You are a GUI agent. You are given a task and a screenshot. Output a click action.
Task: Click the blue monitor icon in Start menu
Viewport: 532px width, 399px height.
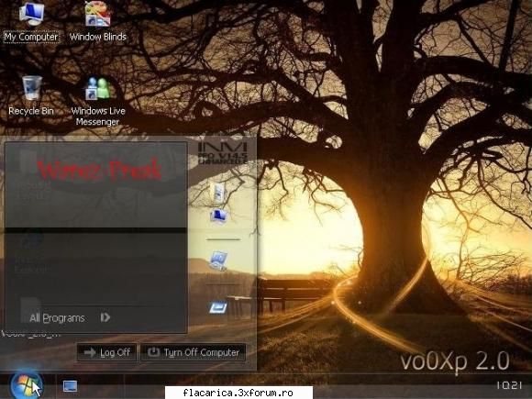(x=219, y=216)
